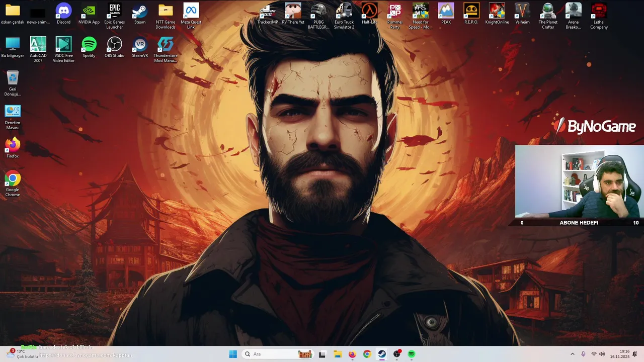Viewport: 644px width, 362px height.
Task: Open Task View from the taskbar
Action: point(322,354)
